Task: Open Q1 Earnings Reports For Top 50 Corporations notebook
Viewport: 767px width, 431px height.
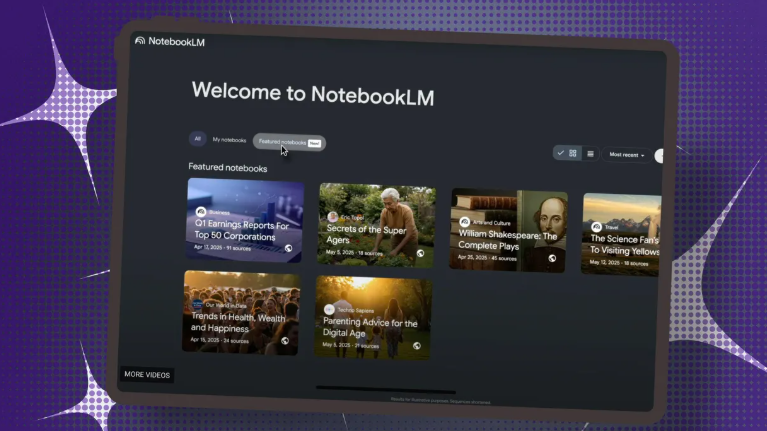Action: tap(245, 220)
